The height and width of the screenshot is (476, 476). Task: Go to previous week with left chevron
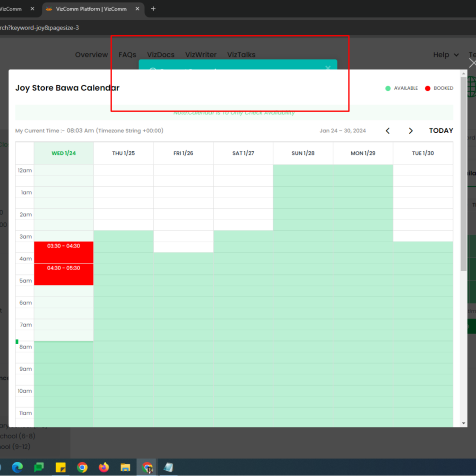tap(387, 131)
